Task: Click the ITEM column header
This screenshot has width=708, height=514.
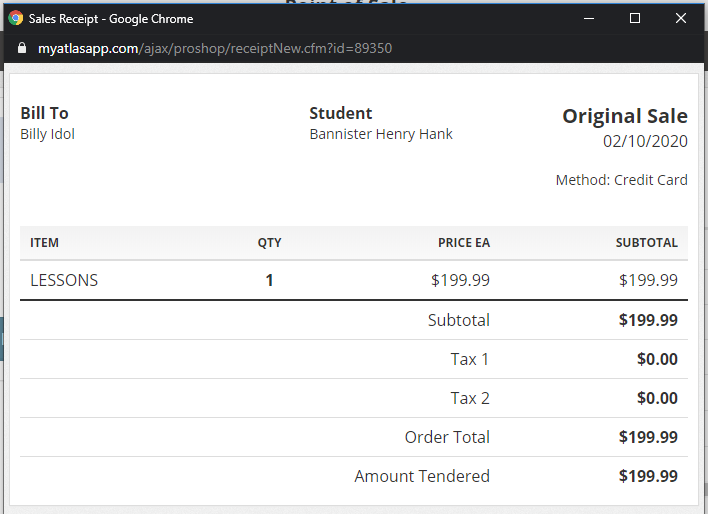Action: (x=44, y=243)
